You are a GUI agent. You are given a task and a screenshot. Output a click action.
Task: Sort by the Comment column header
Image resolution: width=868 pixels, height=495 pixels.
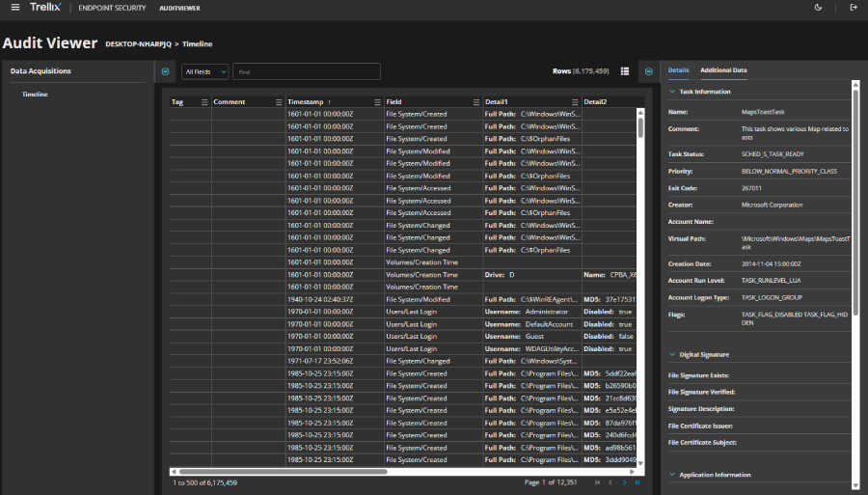(230, 102)
